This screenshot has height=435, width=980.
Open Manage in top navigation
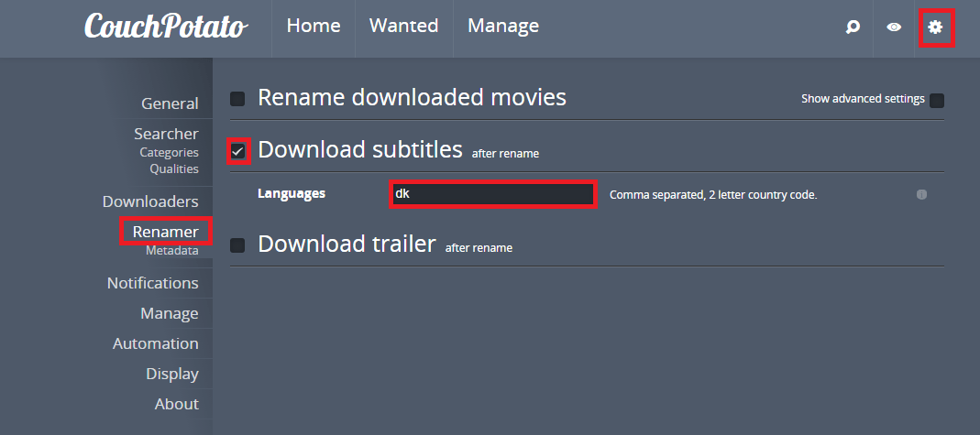pyautogui.click(x=503, y=27)
